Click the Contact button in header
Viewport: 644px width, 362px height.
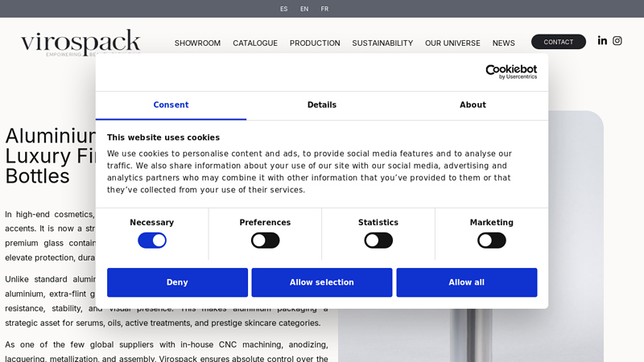coord(558,42)
